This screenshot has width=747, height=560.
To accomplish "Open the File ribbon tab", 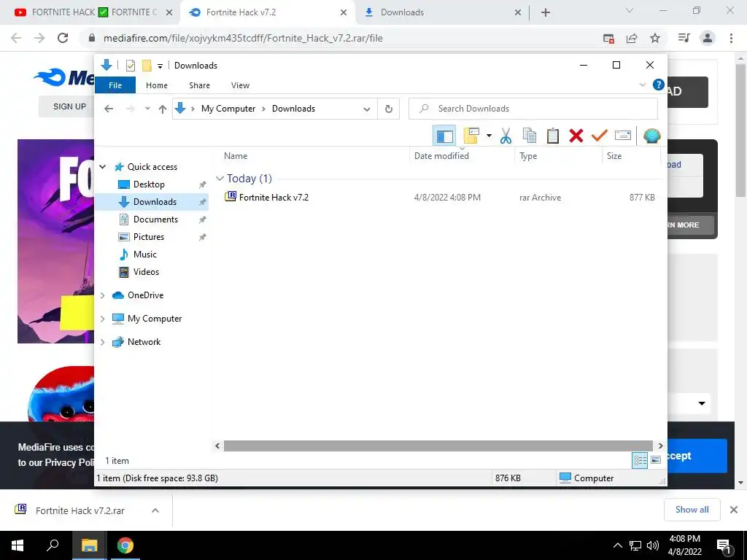I will (115, 85).
